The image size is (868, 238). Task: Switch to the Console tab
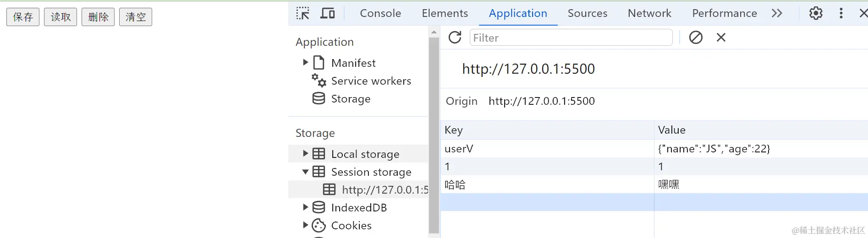[380, 13]
